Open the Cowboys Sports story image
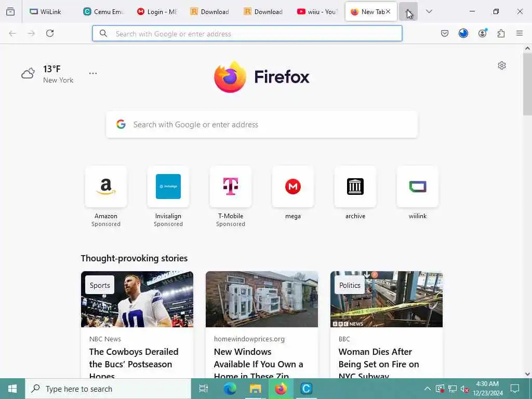The height and width of the screenshot is (399, 532). [x=137, y=299]
